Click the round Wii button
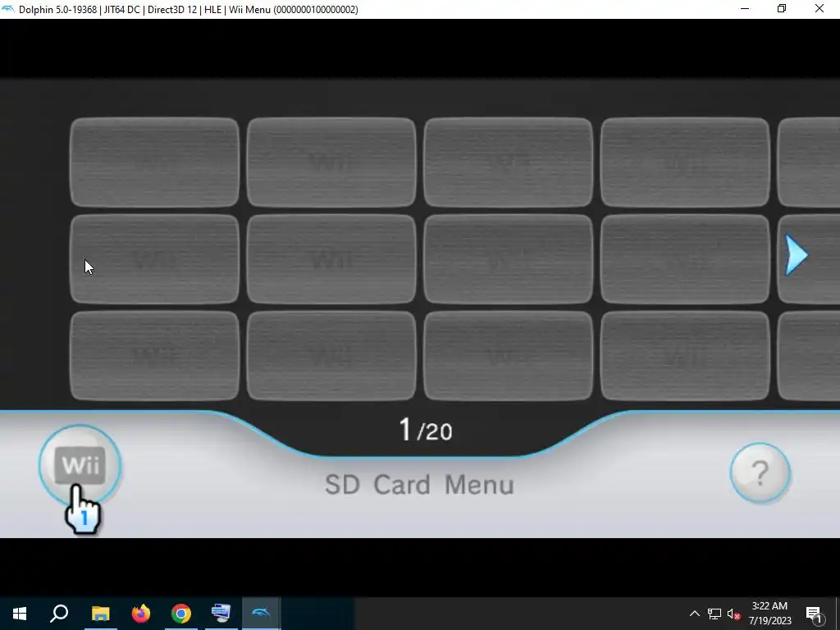Screen dimensions: 840x630 coord(80,465)
